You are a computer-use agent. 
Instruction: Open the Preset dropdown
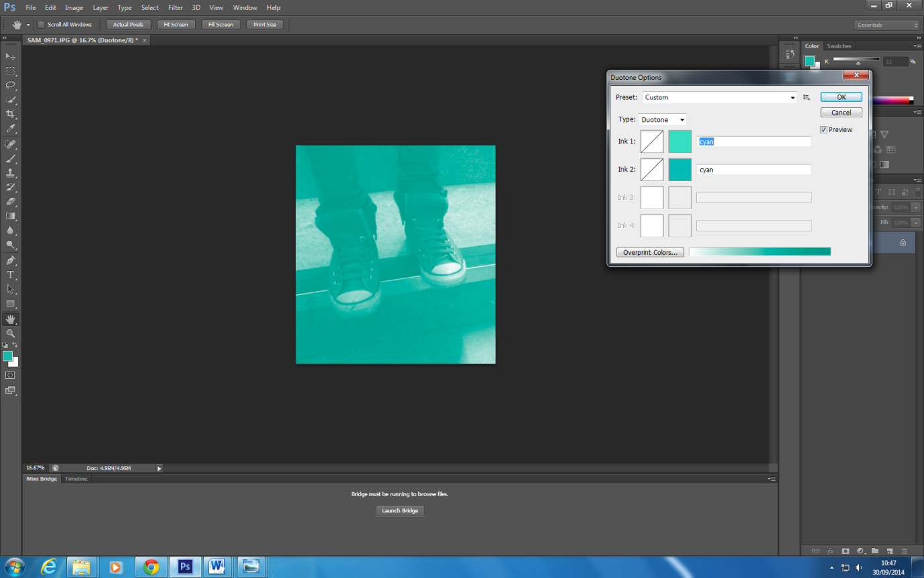tap(719, 97)
